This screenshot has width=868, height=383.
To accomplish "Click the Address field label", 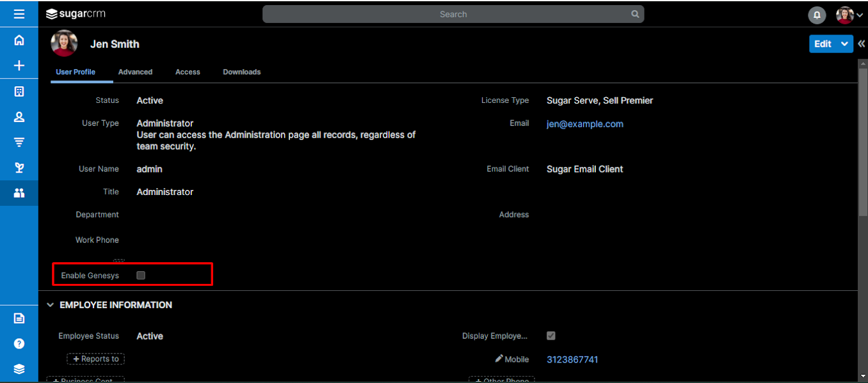I will [514, 215].
